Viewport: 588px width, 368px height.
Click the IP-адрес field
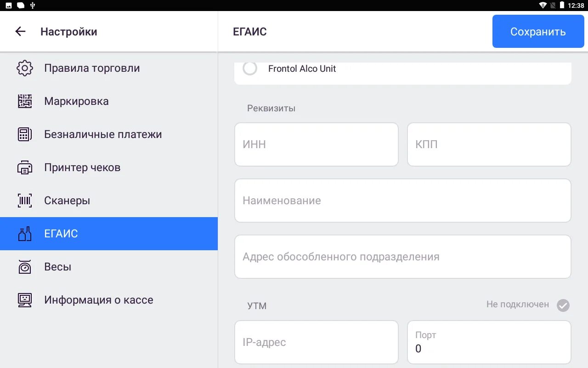point(316,342)
